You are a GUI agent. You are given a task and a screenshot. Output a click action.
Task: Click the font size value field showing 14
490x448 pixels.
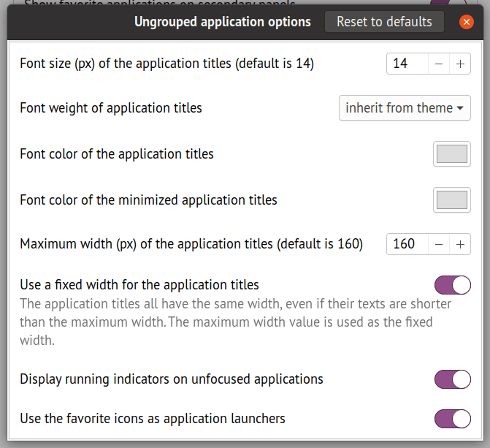pos(407,64)
